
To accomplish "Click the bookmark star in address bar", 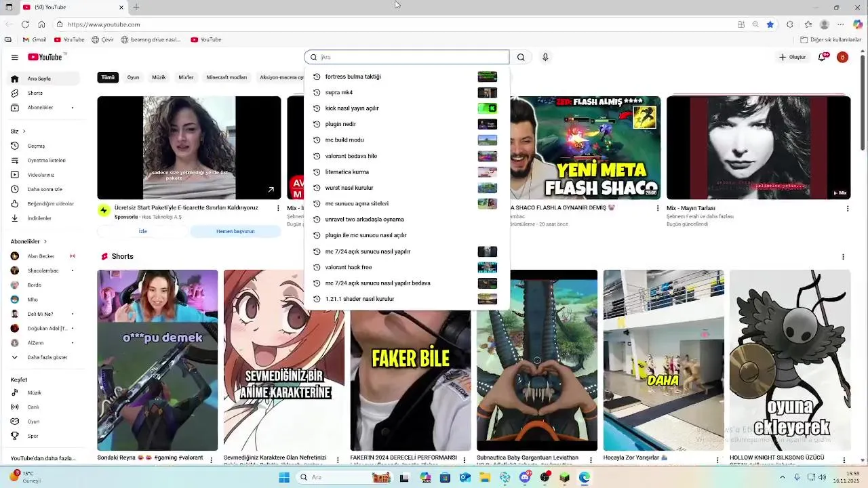I will point(770,24).
